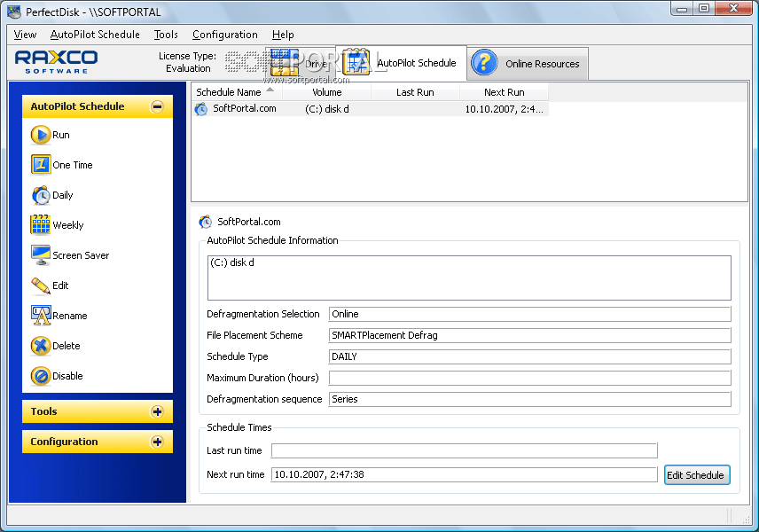Click the Run label in the sidebar
The width and height of the screenshot is (759, 532).
(61, 135)
